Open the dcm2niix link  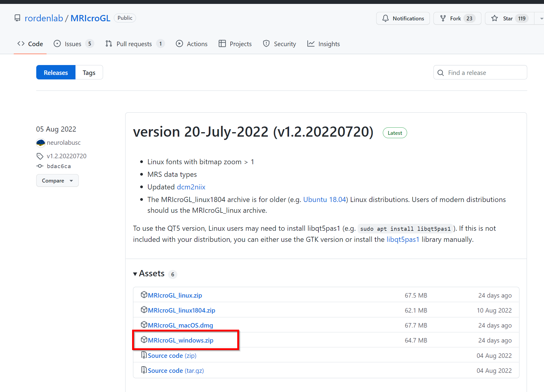(x=191, y=187)
